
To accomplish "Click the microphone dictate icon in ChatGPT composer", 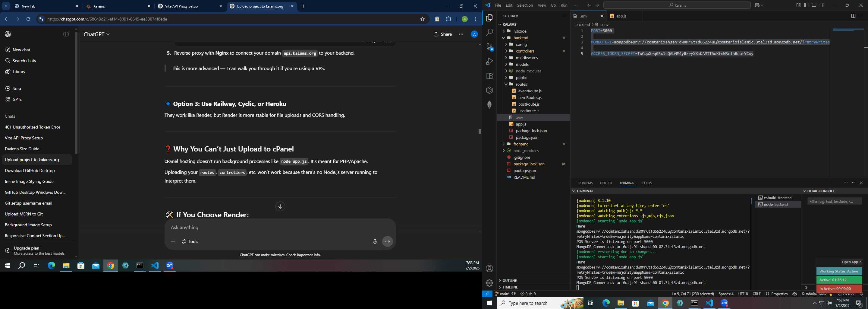I will coord(375,241).
